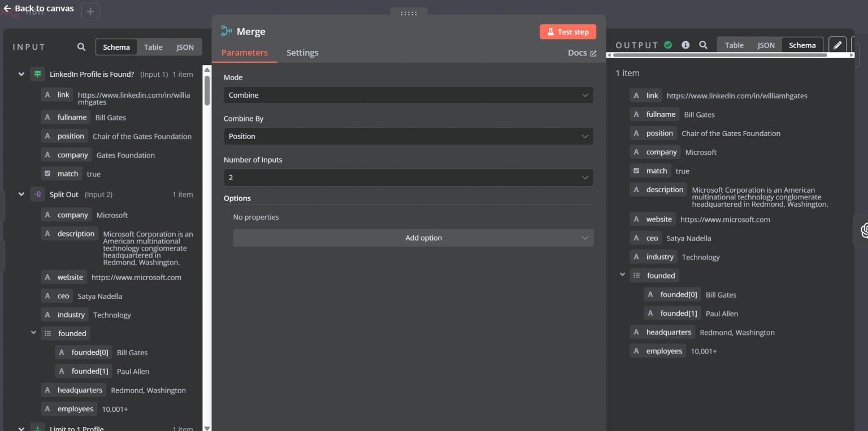This screenshot has height=431, width=868.
Task: Click the Limit to 1 Profile node icon
Action: point(37,428)
